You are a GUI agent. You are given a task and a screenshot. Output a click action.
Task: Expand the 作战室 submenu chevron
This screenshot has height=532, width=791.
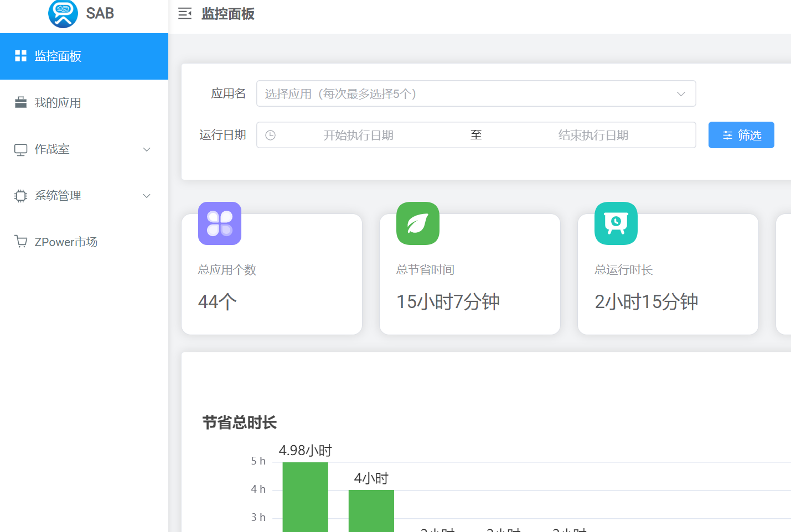(147, 149)
